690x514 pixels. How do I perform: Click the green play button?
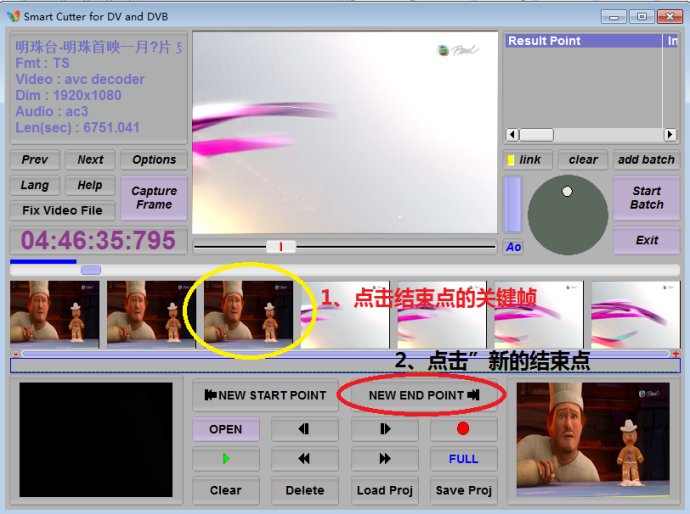click(226, 459)
